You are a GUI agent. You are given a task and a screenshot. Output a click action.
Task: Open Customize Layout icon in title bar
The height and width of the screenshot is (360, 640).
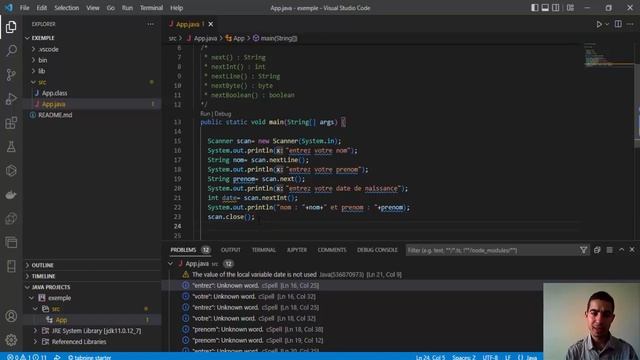(570, 8)
